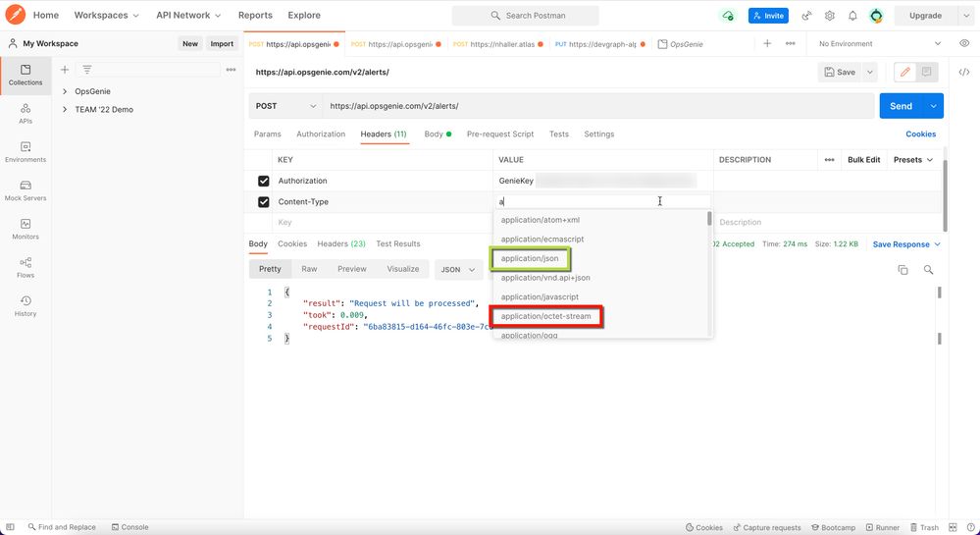Open the Upgrade dropdown arrow
Image resolution: width=980 pixels, height=535 pixels.
(x=965, y=16)
